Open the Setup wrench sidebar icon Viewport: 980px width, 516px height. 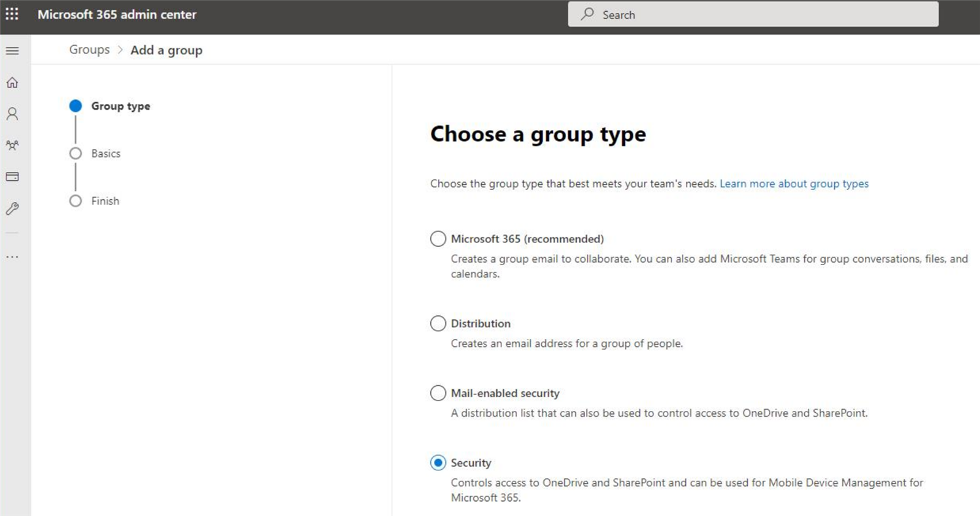click(12, 208)
